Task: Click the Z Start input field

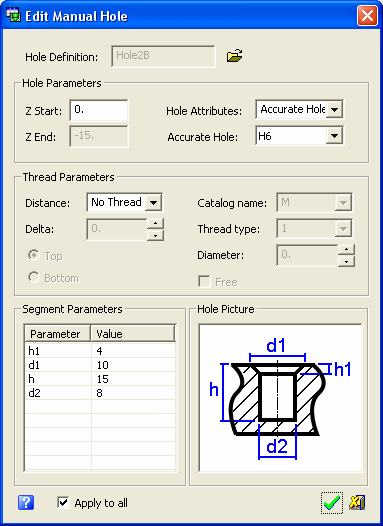Action: [x=99, y=110]
